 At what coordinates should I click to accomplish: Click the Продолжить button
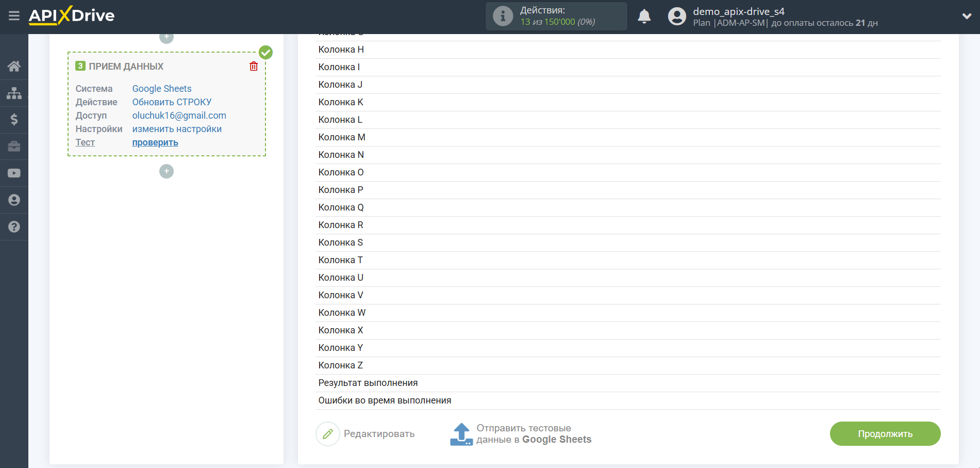pyautogui.click(x=885, y=434)
